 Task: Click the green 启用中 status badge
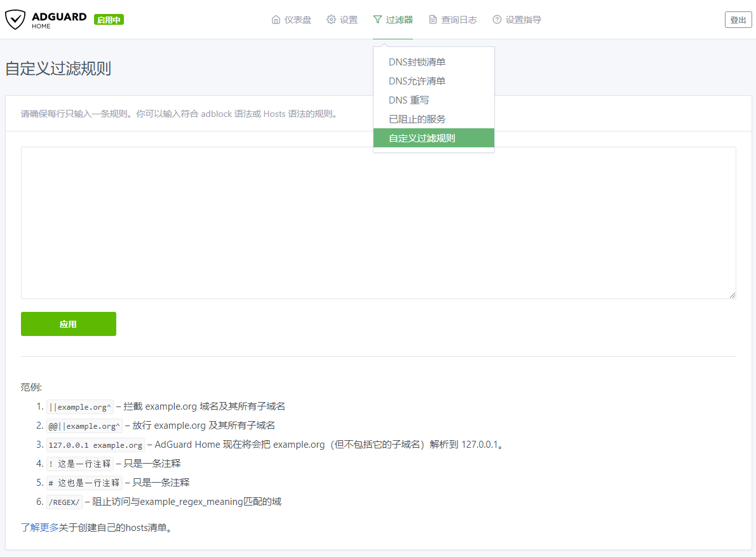(x=109, y=20)
